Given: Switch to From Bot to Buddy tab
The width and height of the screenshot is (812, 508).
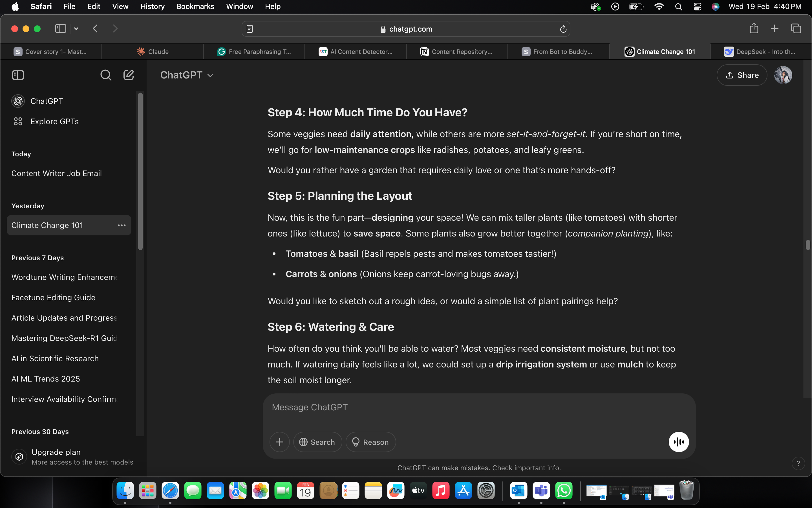Looking at the screenshot, I should pos(558,51).
